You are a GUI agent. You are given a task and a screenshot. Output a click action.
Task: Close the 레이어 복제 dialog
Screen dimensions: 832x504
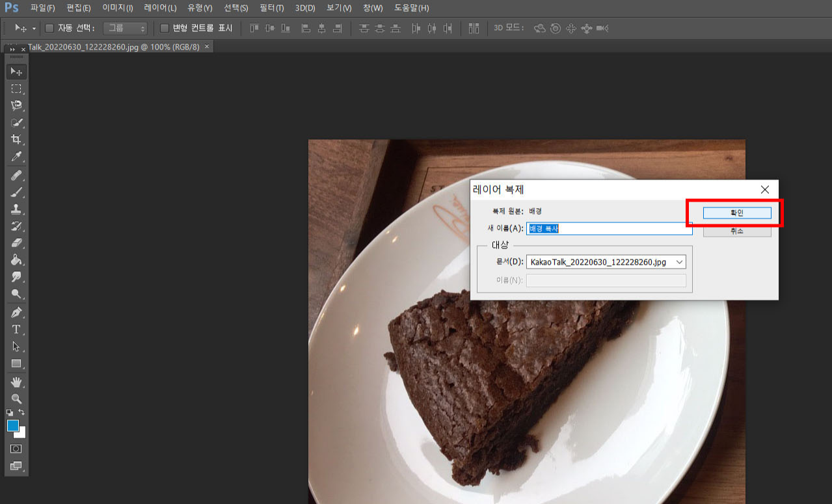tap(765, 189)
